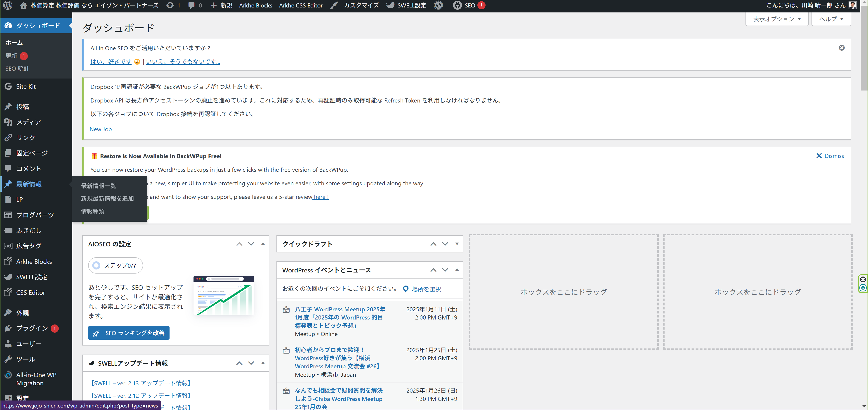Click the user avatar next to 川崎 晴一郎
This screenshot has width=868, height=410.
pos(852,5)
